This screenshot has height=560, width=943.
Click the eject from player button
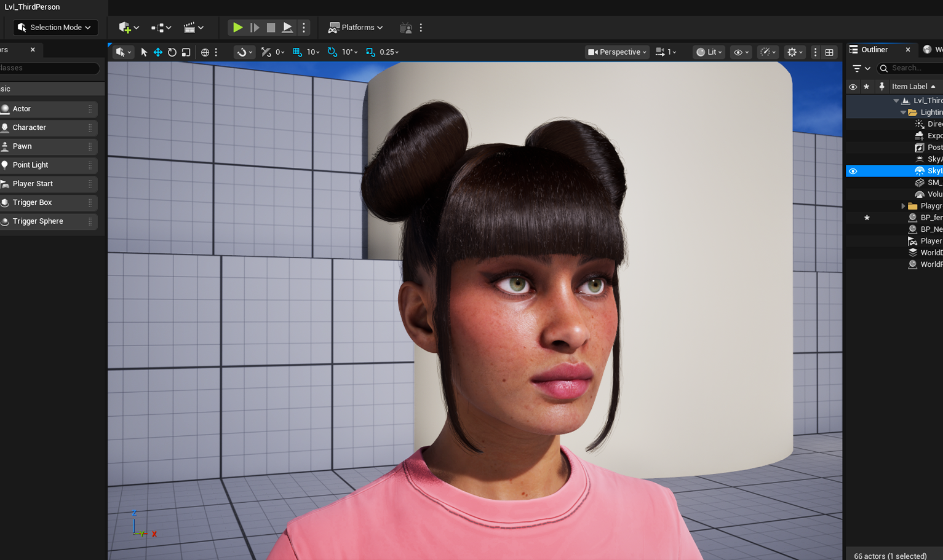coord(287,28)
